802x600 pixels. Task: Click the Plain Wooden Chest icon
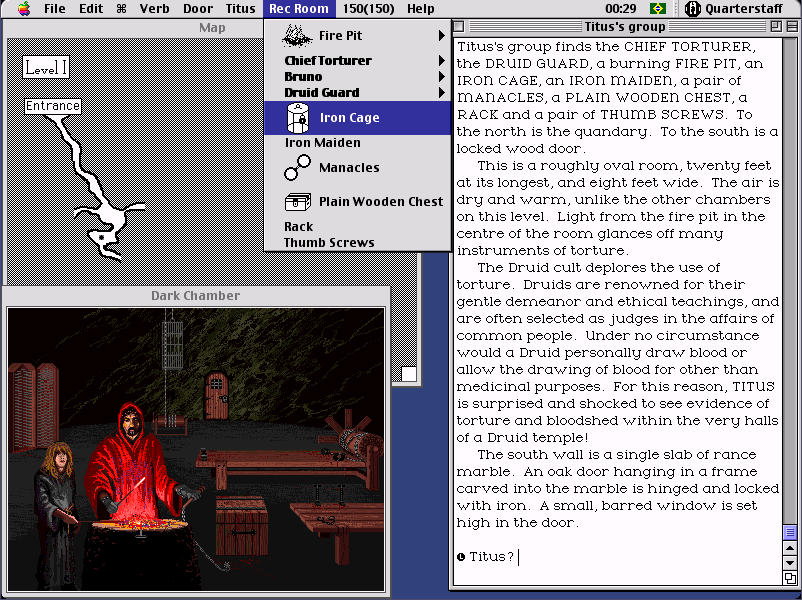point(298,202)
